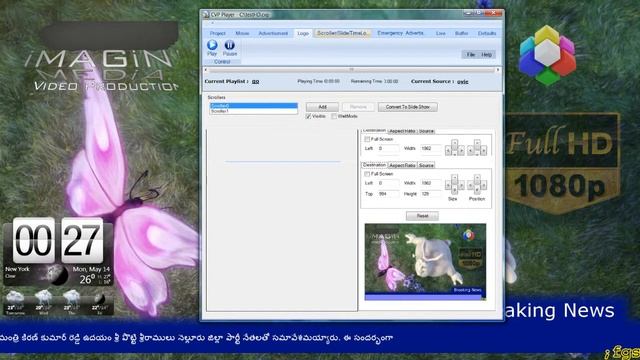Click the Playing Time readout
640x360 pixels.
(x=318, y=82)
